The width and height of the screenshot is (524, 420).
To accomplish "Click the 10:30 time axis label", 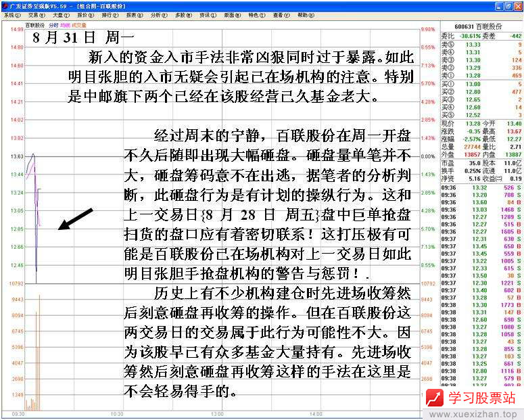I will (116, 414).
